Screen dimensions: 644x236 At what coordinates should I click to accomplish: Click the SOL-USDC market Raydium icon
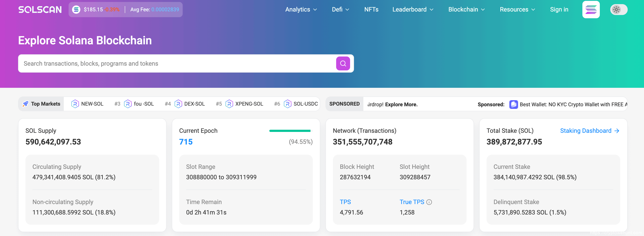click(x=288, y=104)
